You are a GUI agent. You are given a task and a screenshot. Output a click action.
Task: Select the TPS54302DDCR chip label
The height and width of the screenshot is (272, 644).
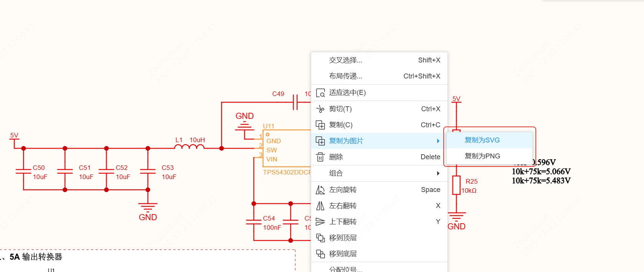(x=286, y=172)
